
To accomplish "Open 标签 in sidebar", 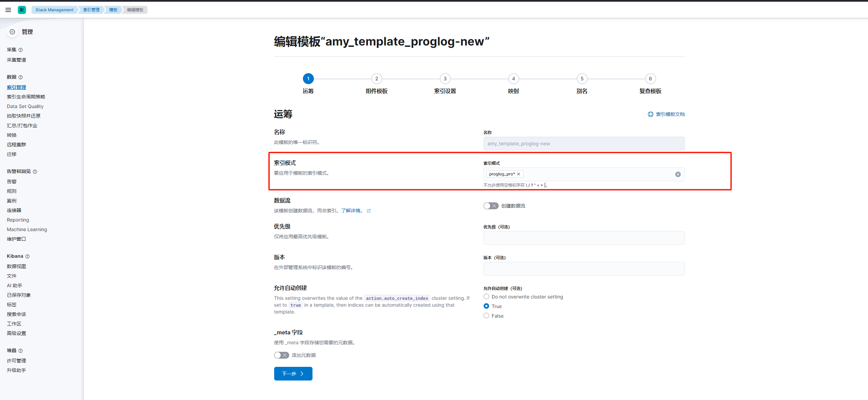I will click(x=12, y=305).
